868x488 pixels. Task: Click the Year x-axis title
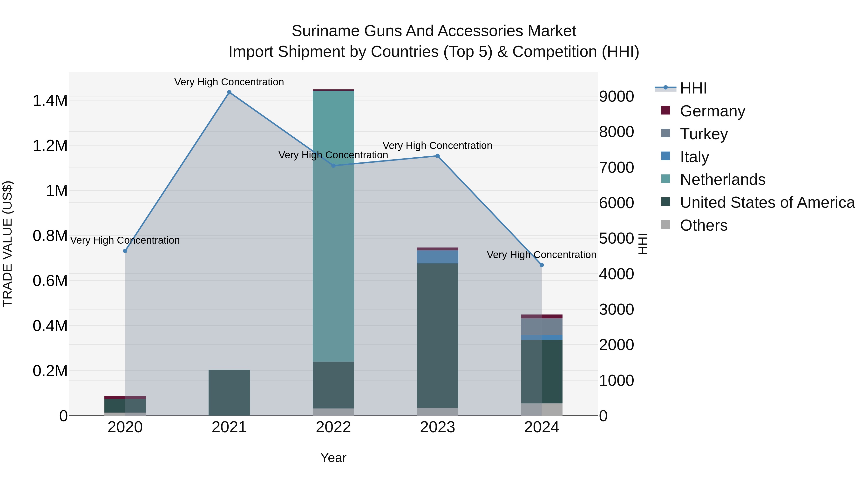coord(333,458)
